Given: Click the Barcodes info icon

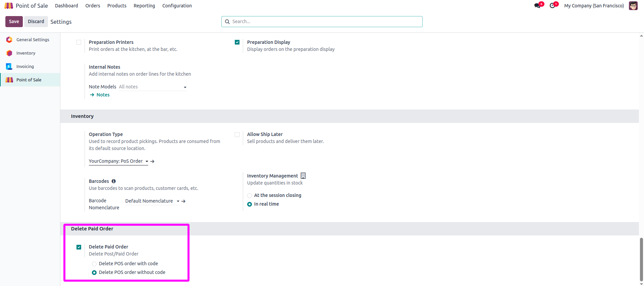Looking at the screenshot, I should pyautogui.click(x=114, y=181).
